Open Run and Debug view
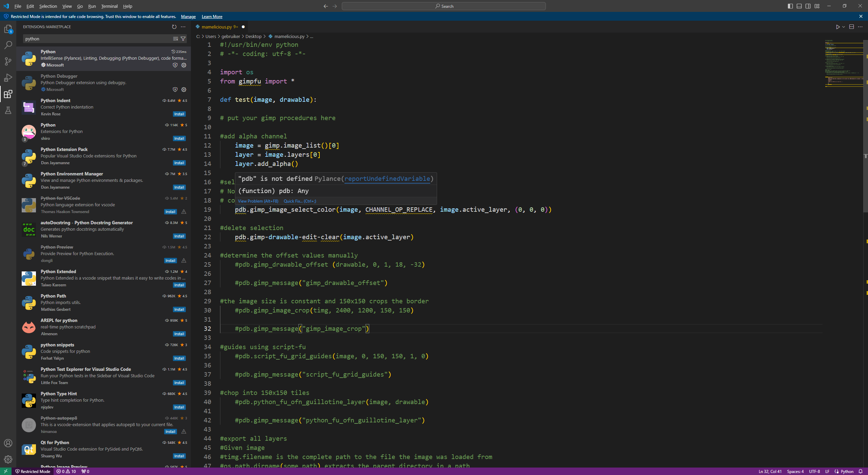This screenshot has width=868, height=475. point(8,78)
